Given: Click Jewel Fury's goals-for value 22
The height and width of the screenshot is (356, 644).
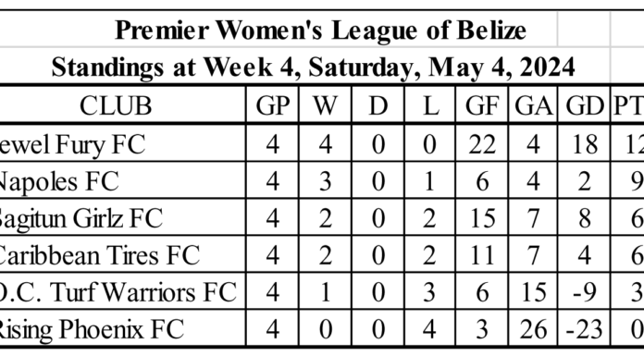Looking at the screenshot, I should (x=482, y=144).
